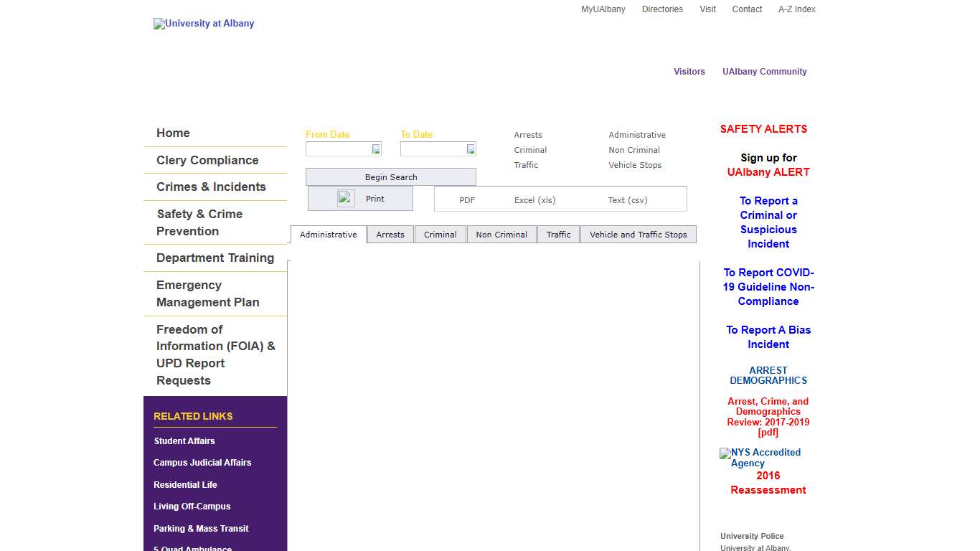Select the Vehicle and Traffic Stops tab
This screenshot has width=980, height=551.
pos(638,234)
